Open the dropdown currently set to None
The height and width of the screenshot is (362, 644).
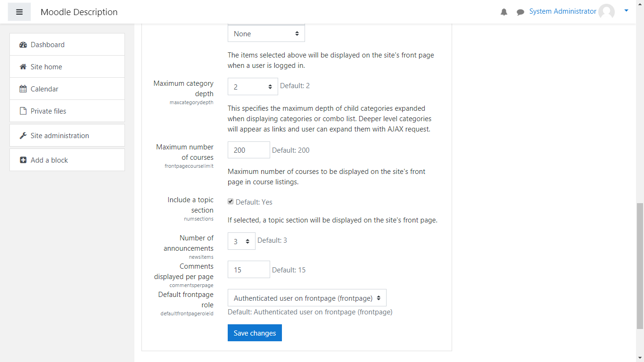tap(266, 34)
